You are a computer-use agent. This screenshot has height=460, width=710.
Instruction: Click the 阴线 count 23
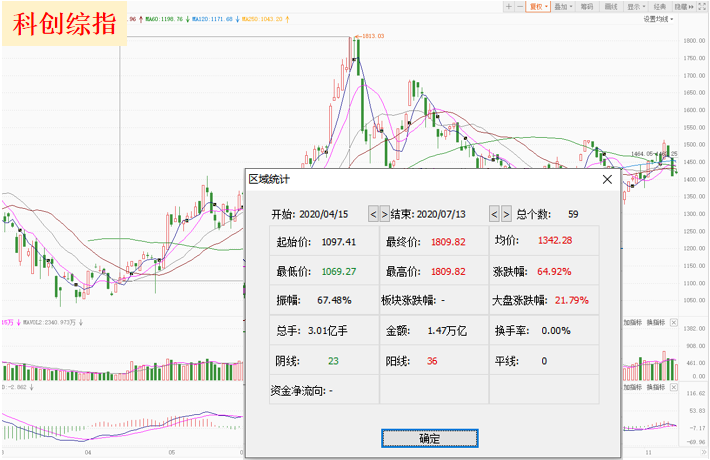[x=333, y=361]
